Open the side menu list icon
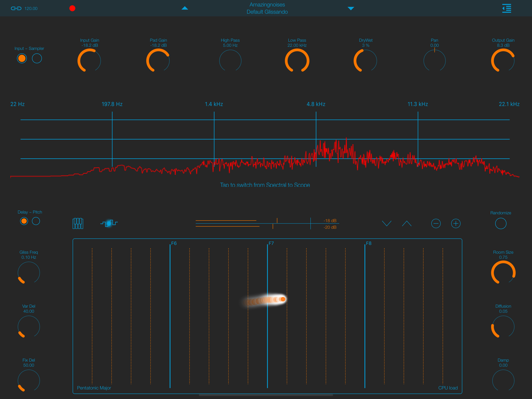Screen dimensions: 532x399 point(506,8)
